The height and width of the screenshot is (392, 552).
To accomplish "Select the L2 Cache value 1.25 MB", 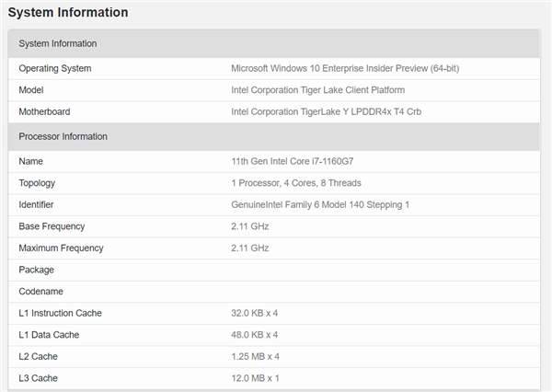I will pos(255,357).
